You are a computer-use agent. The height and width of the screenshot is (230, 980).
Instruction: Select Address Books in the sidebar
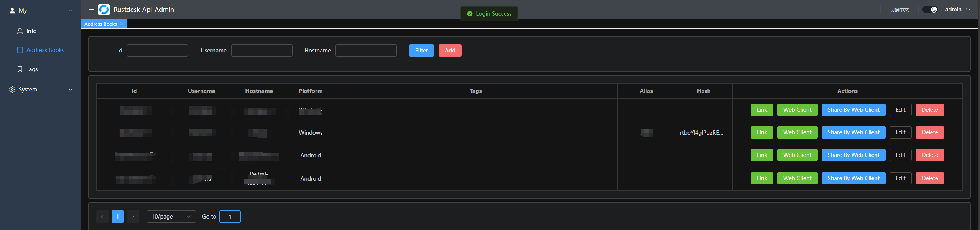[45, 50]
